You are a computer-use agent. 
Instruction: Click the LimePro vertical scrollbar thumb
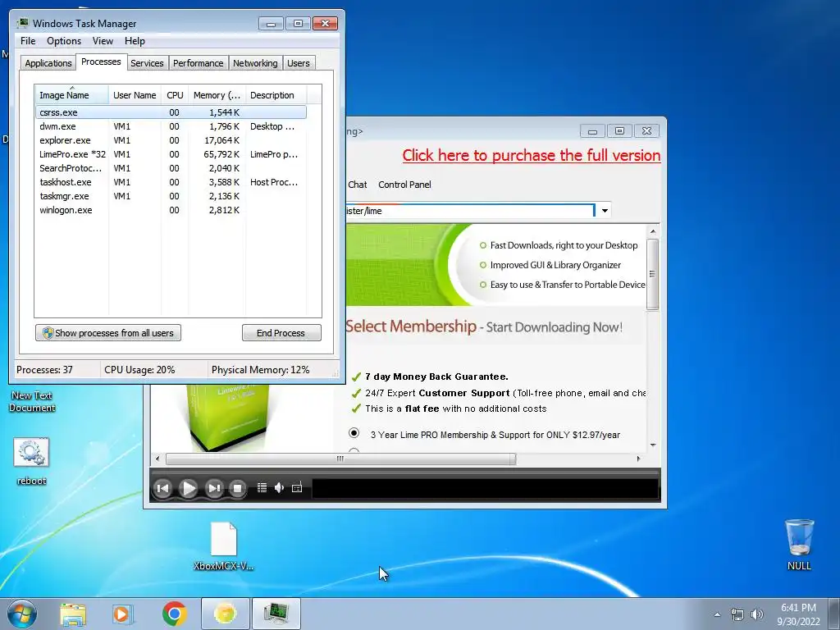point(652,274)
